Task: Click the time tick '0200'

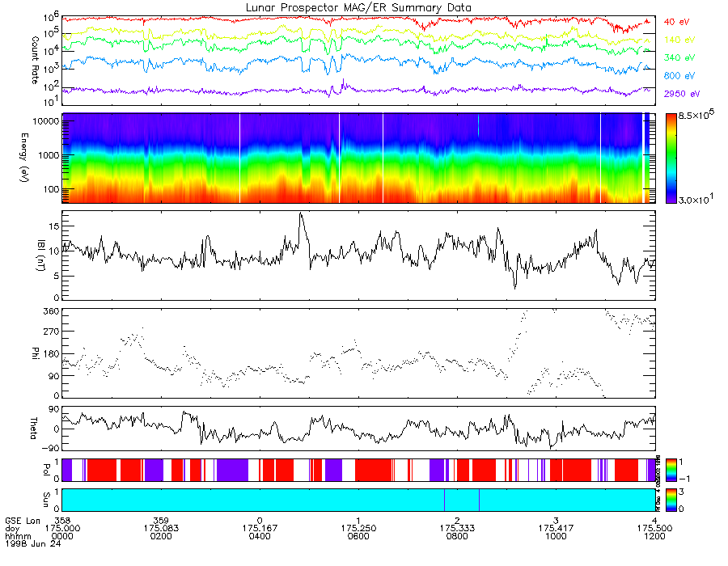Action: 161,536
